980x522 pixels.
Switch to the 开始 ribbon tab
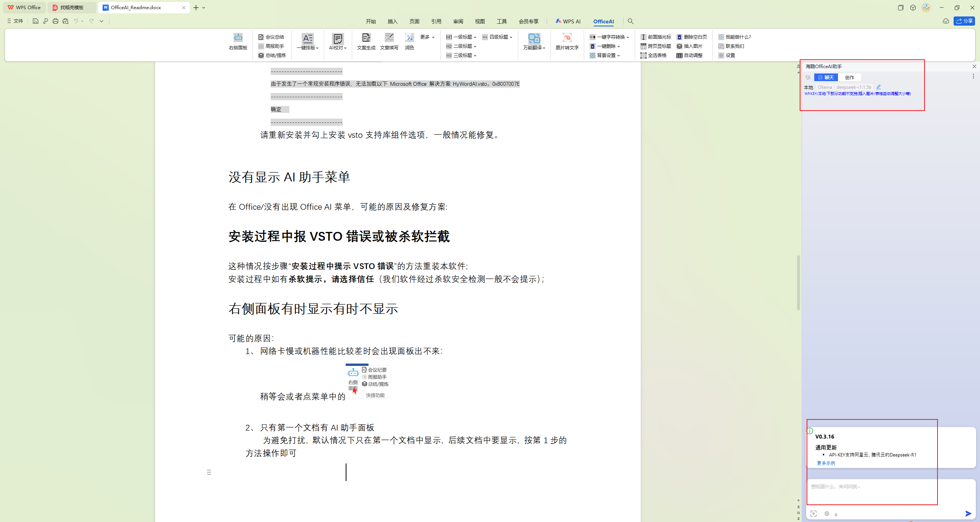tap(370, 21)
